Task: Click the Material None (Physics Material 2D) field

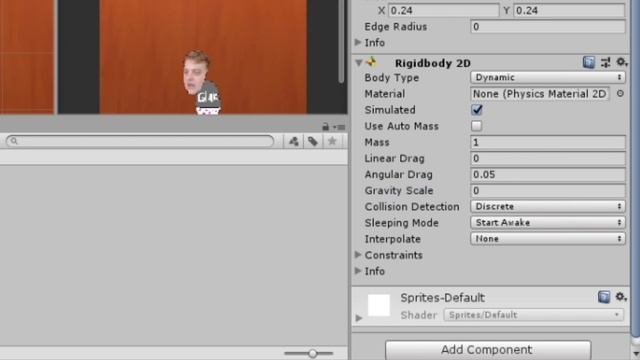Action: pos(540,93)
